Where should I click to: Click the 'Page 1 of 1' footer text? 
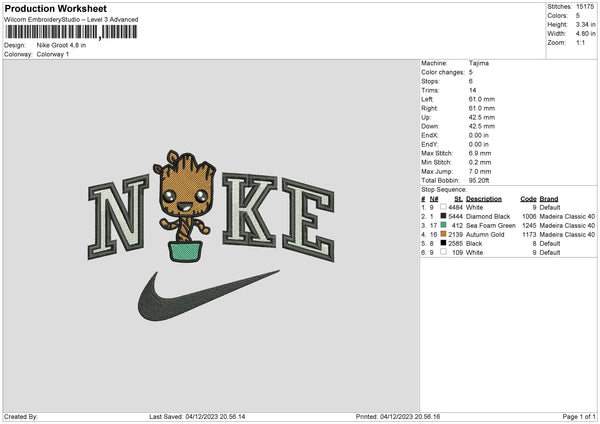[579, 416]
